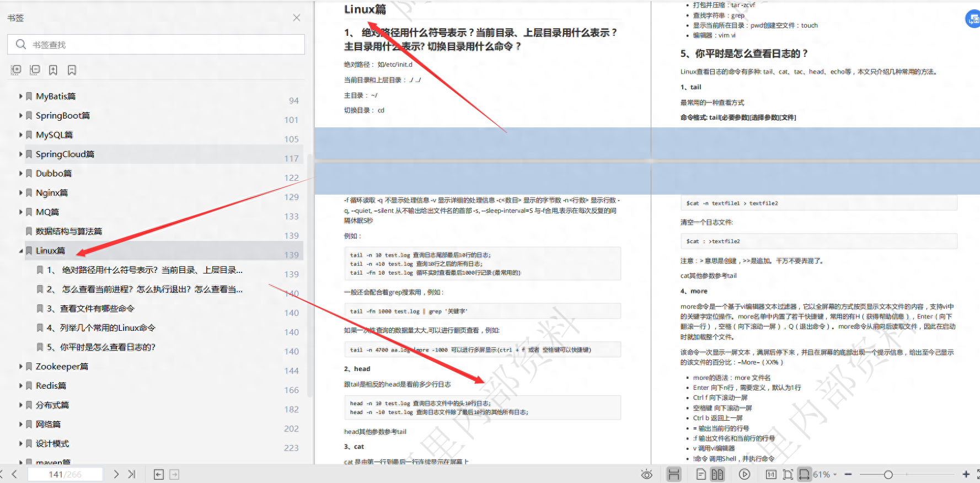This screenshot has height=483, width=980.
Task: Close the bookmarks panel
Action: coord(297,18)
